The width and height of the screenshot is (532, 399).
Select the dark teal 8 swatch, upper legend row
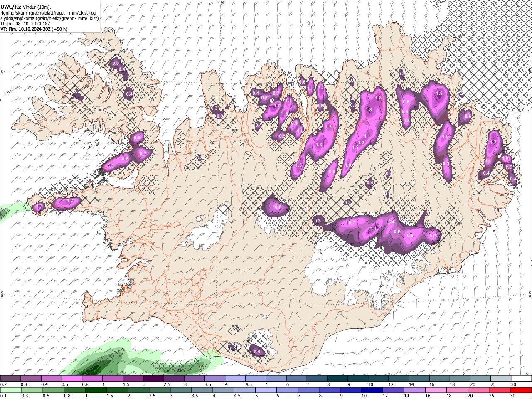[337, 379]
